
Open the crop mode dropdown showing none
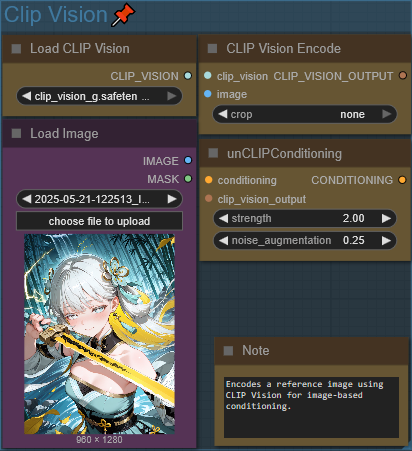tap(305, 114)
